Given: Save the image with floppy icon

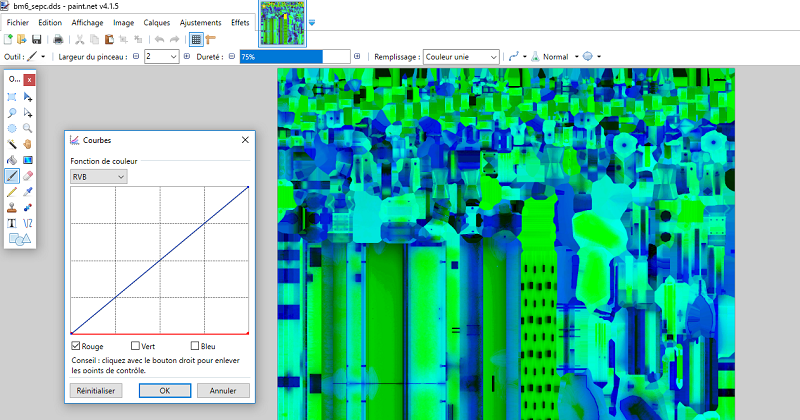Looking at the screenshot, I should tap(37, 39).
